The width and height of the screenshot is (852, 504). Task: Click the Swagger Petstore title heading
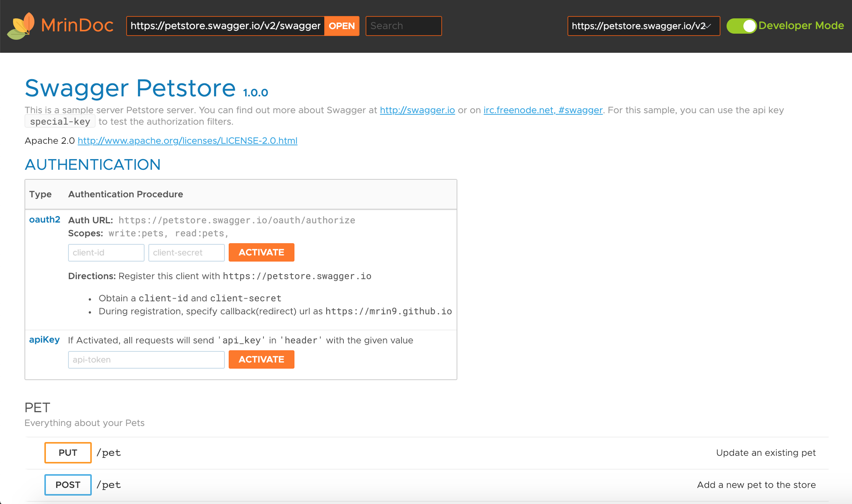point(130,88)
